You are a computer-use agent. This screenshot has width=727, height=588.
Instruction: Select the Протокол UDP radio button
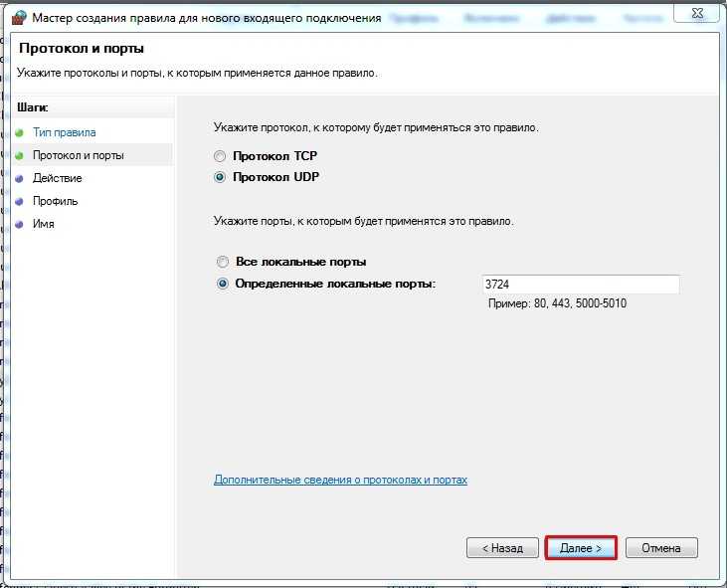click(x=220, y=177)
